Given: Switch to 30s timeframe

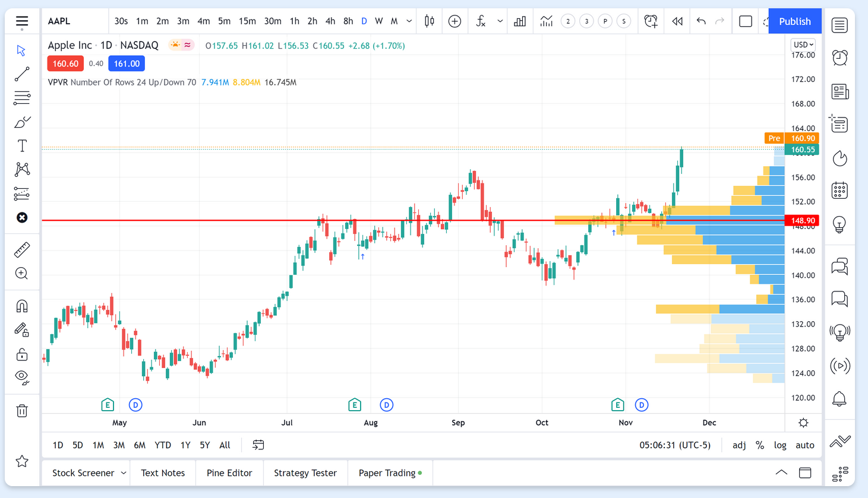Looking at the screenshot, I should point(121,21).
